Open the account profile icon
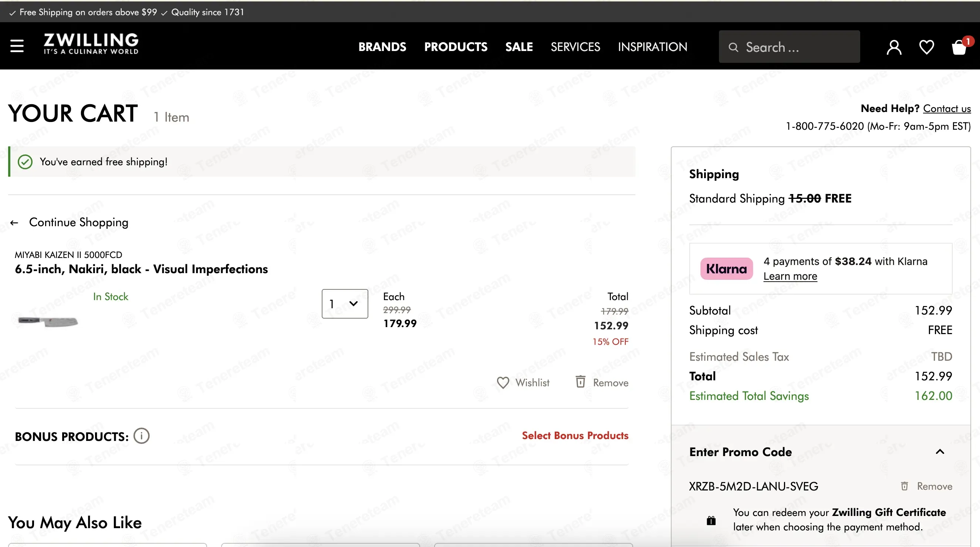 tap(893, 47)
